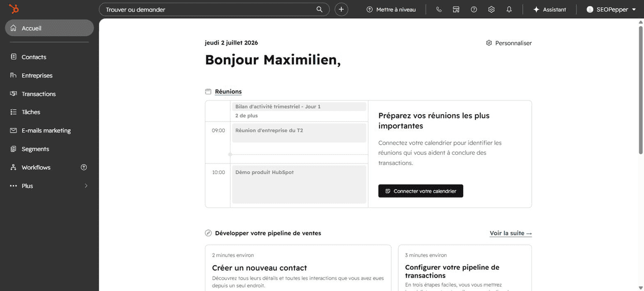Click Connecter votre calendrier button
Screen dimensions: 644x291
coord(421,191)
